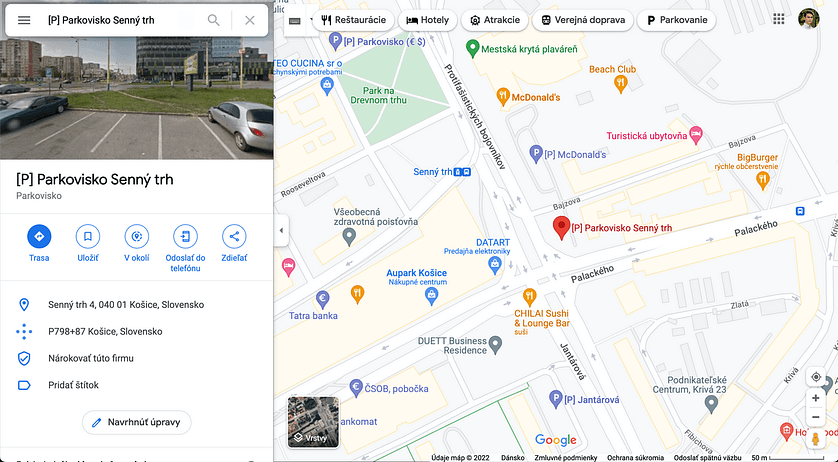Viewport: 838px width, 462px height.
Task: Share location via Zdieľať icon
Action: (234, 236)
